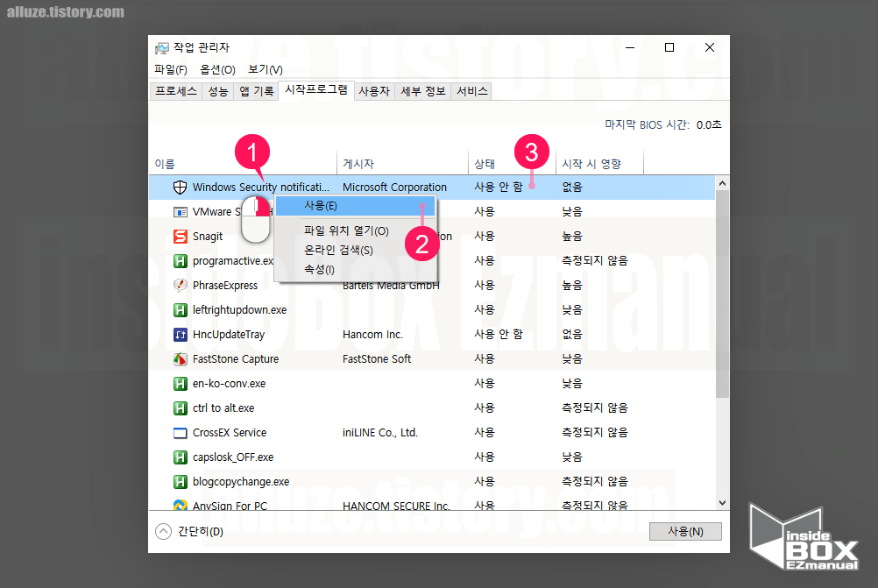
Task: Click the Hancom Inc. publisher cell
Action: [x=372, y=335]
